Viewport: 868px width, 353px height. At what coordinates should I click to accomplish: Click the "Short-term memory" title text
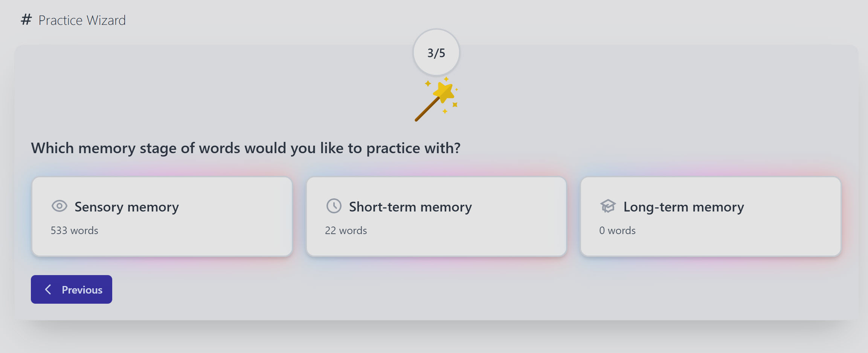coord(410,207)
